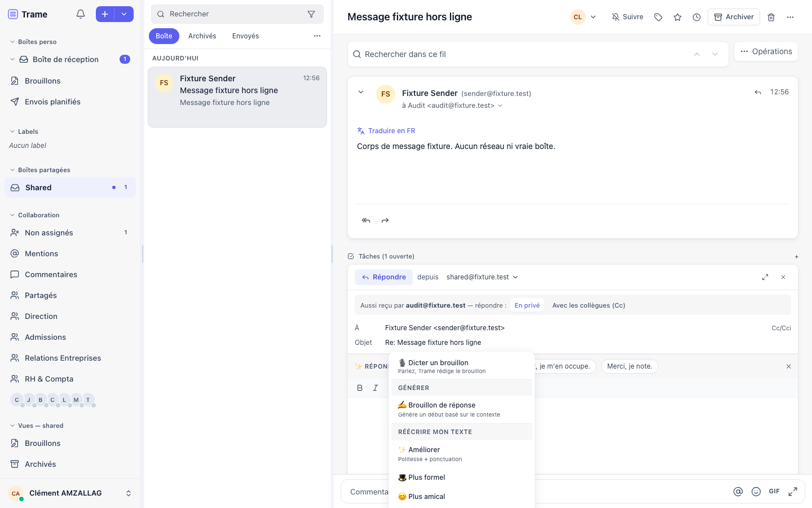Snooze the thread with the clock icon

696,17
